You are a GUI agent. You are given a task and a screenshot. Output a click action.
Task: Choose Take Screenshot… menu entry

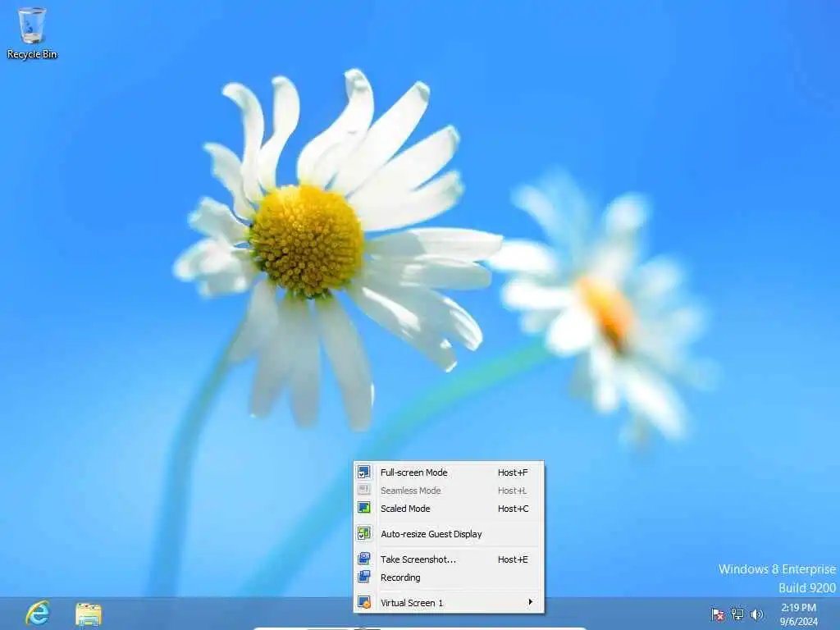coord(449,559)
